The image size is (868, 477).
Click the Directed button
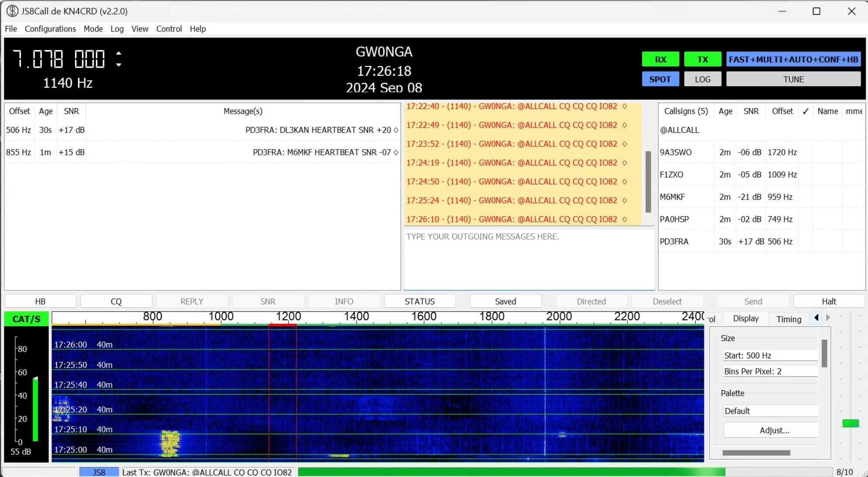coord(591,301)
